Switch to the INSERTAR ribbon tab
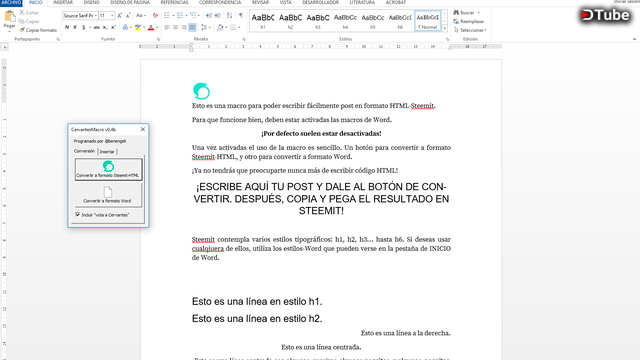640x360 pixels. [62, 2]
